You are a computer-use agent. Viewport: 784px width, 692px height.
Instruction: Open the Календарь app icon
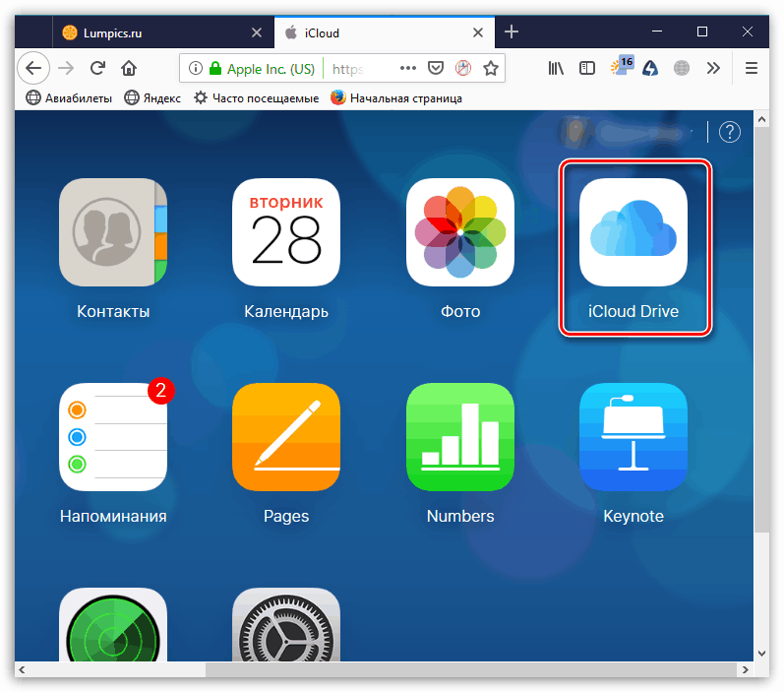click(286, 232)
